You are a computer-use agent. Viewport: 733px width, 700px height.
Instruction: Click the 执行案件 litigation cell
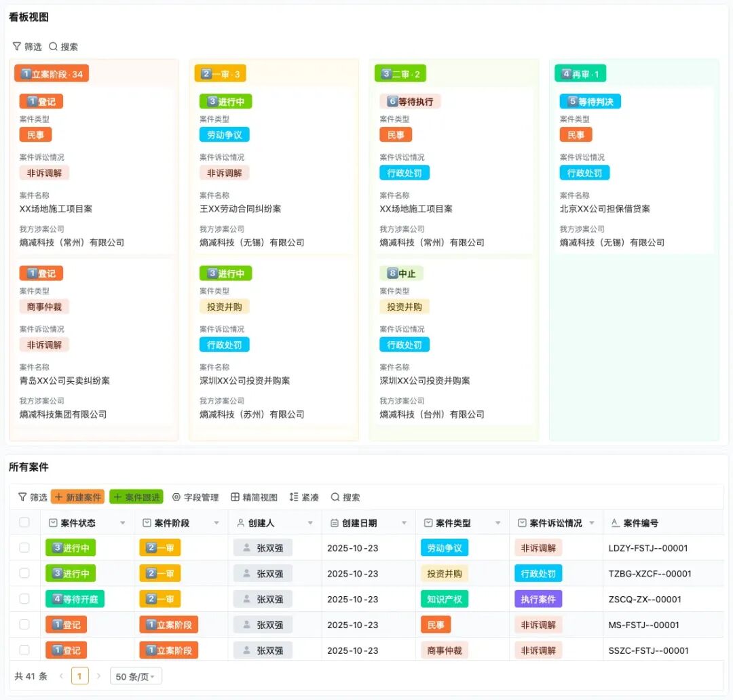[538, 599]
